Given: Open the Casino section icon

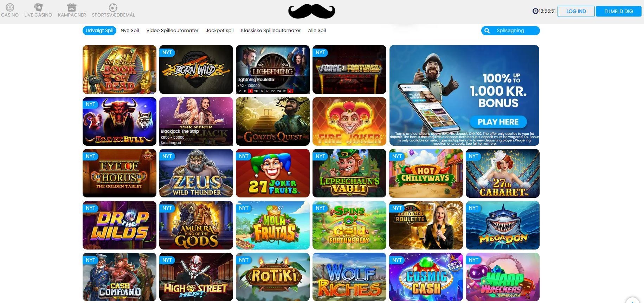Looking at the screenshot, I should [10, 7].
